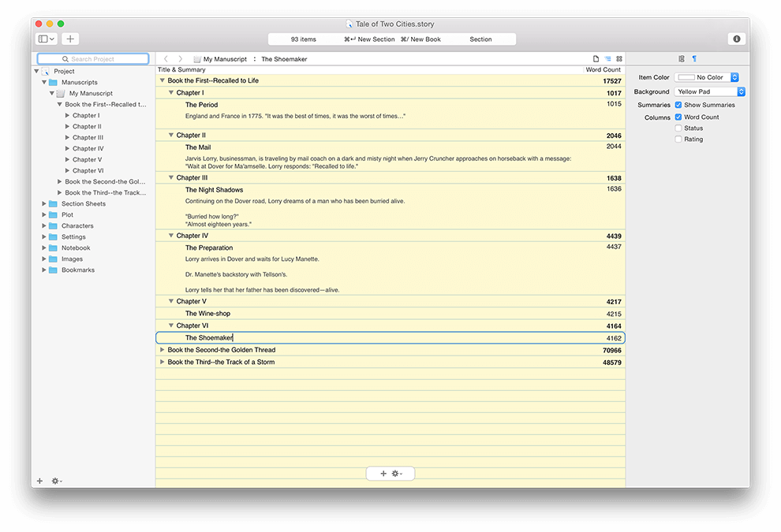Screen dimensions: 781x532
Task: Select The Preparation outline row
Action: pos(390,268)
